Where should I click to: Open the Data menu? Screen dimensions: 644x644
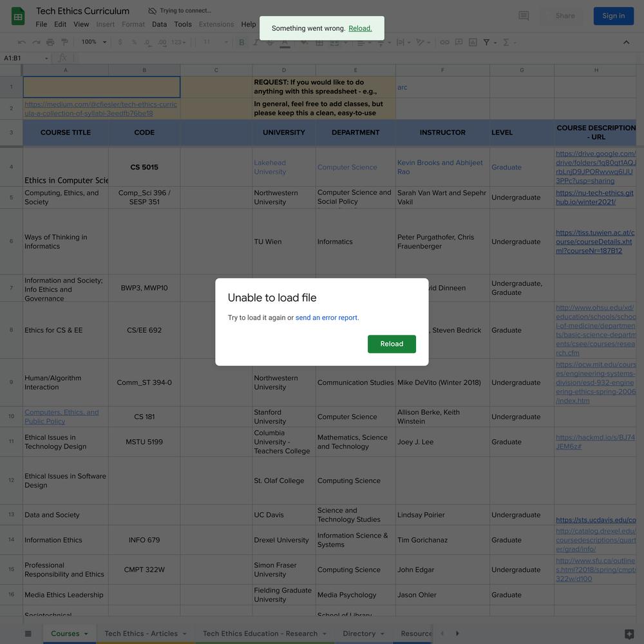click(159, 24)
